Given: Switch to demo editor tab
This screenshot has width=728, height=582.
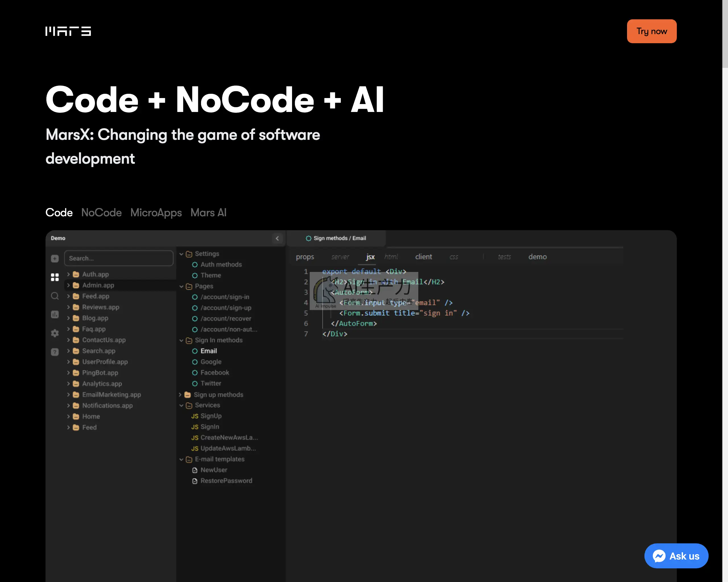Looking at the screenshot, I should point(537,257).
